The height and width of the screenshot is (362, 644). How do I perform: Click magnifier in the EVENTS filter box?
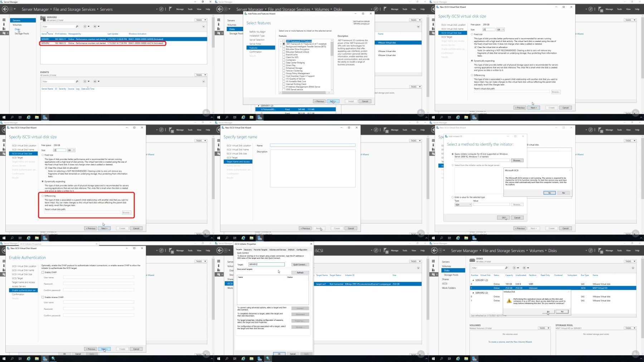pos(77,81)
